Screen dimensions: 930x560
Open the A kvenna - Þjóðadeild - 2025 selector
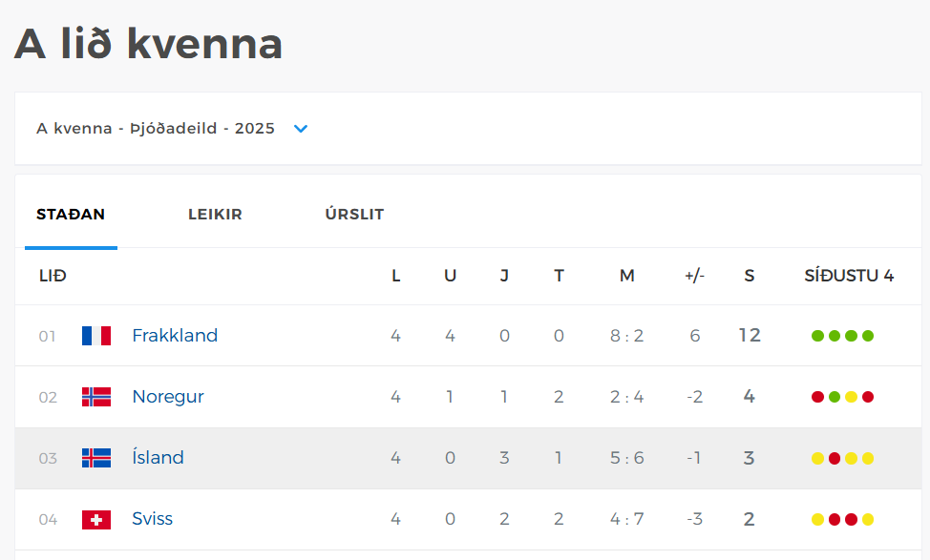pos(156,129)
